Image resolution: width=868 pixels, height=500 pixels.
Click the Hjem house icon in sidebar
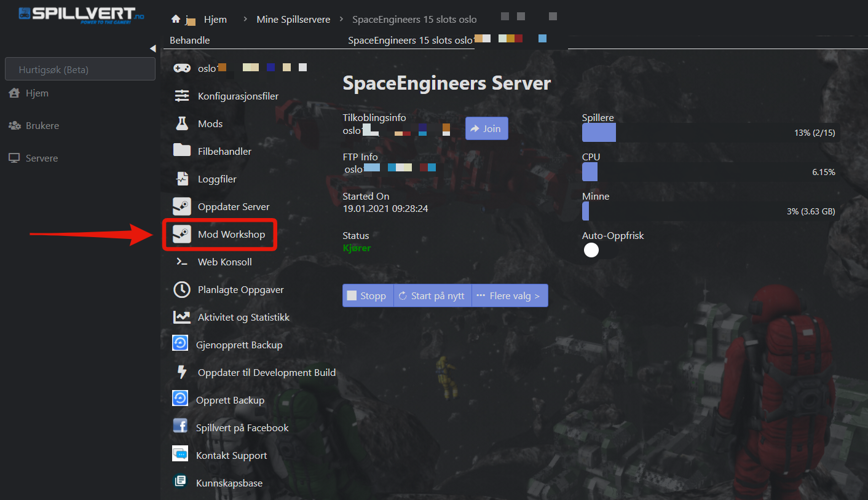coord(14,93)
